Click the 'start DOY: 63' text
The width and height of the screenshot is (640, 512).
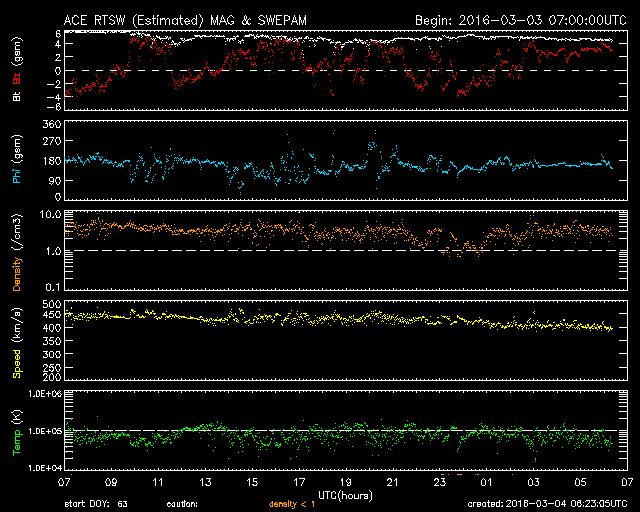tap(96, 504)
